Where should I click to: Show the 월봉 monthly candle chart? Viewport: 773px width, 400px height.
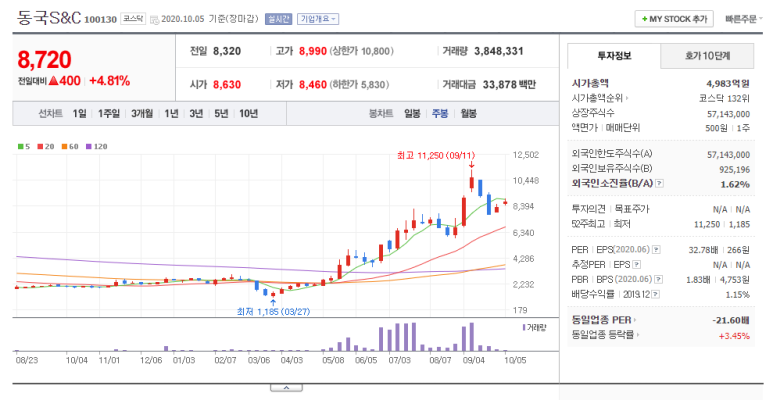(x=468, y=114)
